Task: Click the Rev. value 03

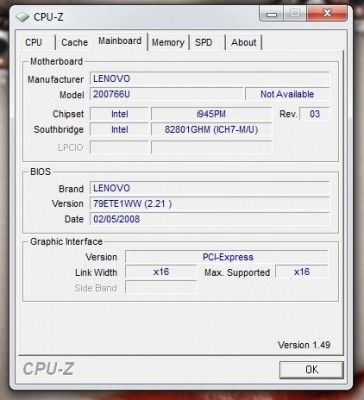Action: [x=314, y=114]
